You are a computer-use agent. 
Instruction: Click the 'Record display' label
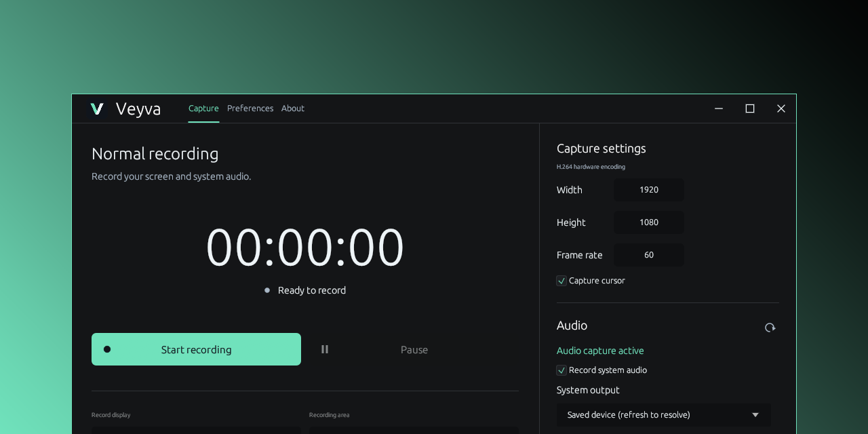111,415
